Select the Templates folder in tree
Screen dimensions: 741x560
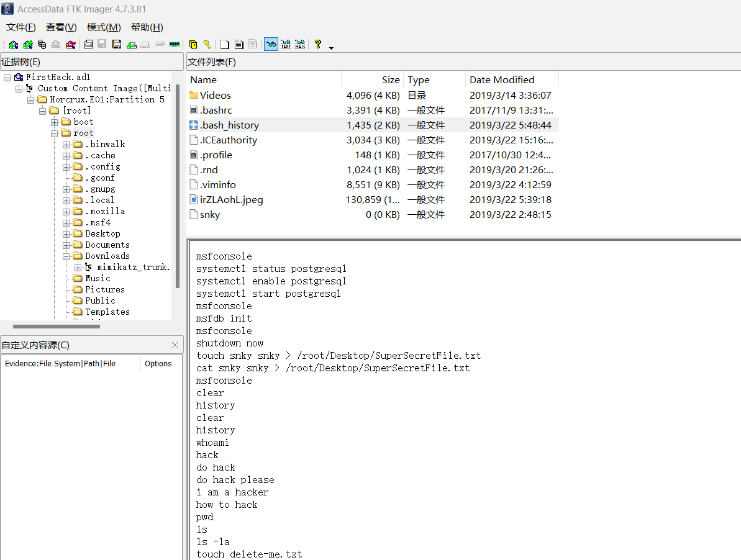tap(107, 312)
